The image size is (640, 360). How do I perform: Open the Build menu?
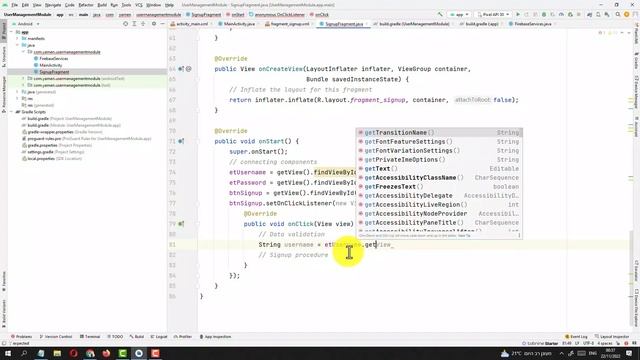(x=102, y=5)
